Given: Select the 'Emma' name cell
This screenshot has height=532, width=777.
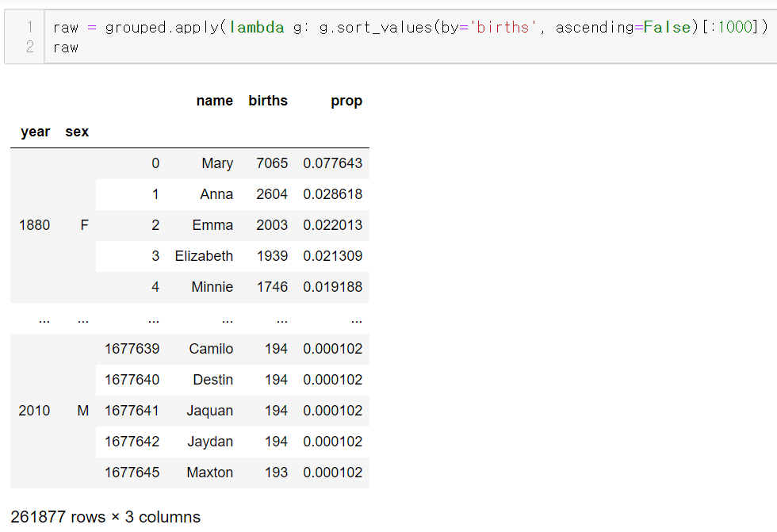Looking at the screenshot, I should [x=212, y=225].
